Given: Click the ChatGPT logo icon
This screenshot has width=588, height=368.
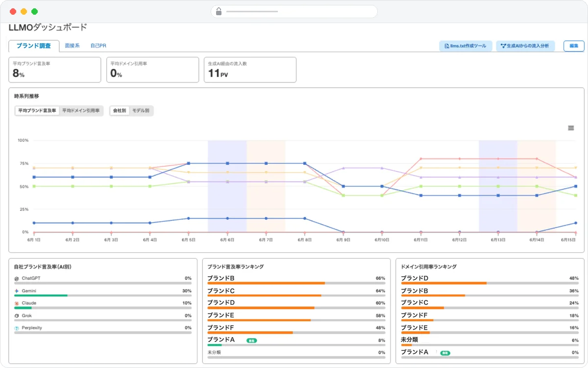Looking at the screenshot, I should pyautogui.click(x=17, y=278).
